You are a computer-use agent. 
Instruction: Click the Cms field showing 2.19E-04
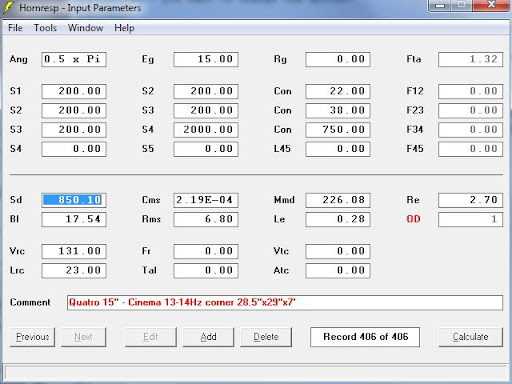(206, 200)
